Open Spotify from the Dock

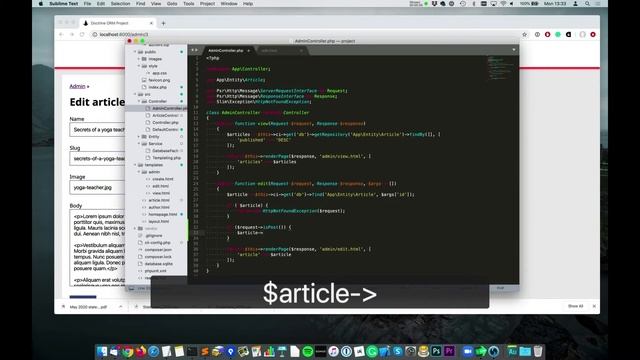coord(308,351)
